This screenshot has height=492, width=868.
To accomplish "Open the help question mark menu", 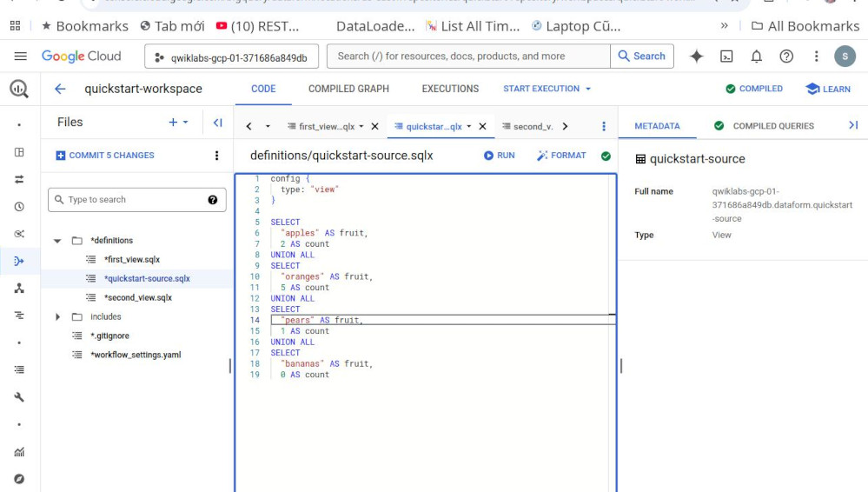I will tap(786, 56).
